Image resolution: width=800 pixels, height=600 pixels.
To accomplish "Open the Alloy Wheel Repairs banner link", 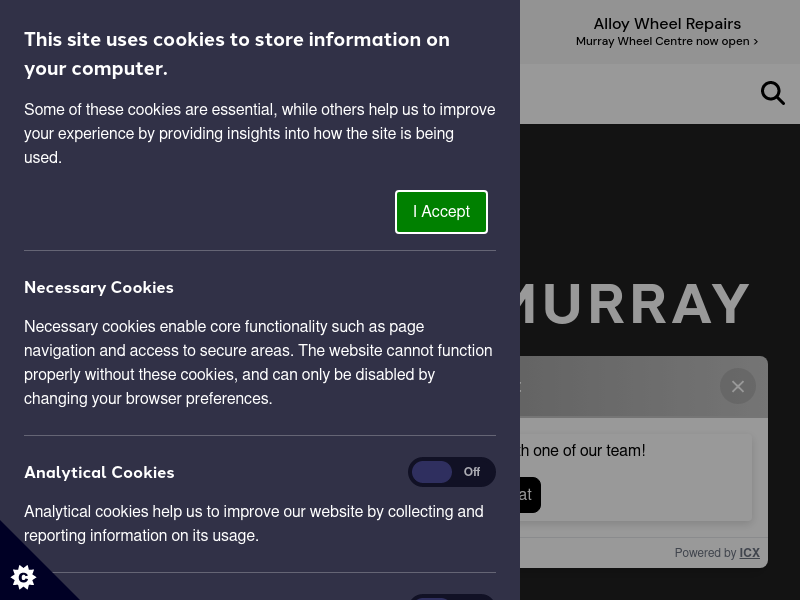I will coord(667,23).
